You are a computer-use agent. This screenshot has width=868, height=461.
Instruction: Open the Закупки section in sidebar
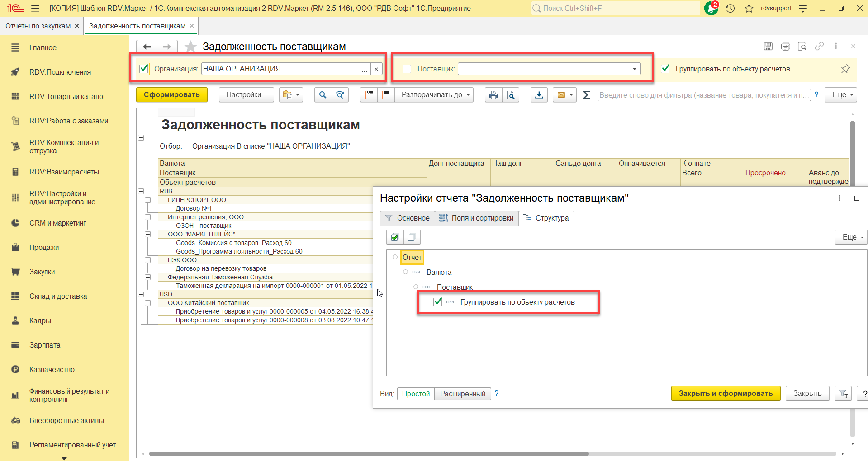tap(42, 272)
